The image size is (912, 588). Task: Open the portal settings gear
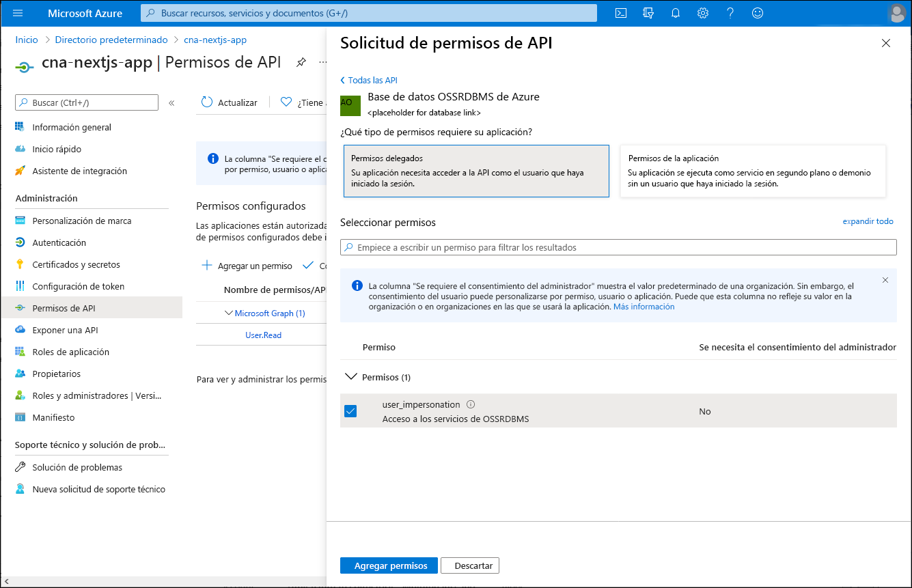(703, 13)
